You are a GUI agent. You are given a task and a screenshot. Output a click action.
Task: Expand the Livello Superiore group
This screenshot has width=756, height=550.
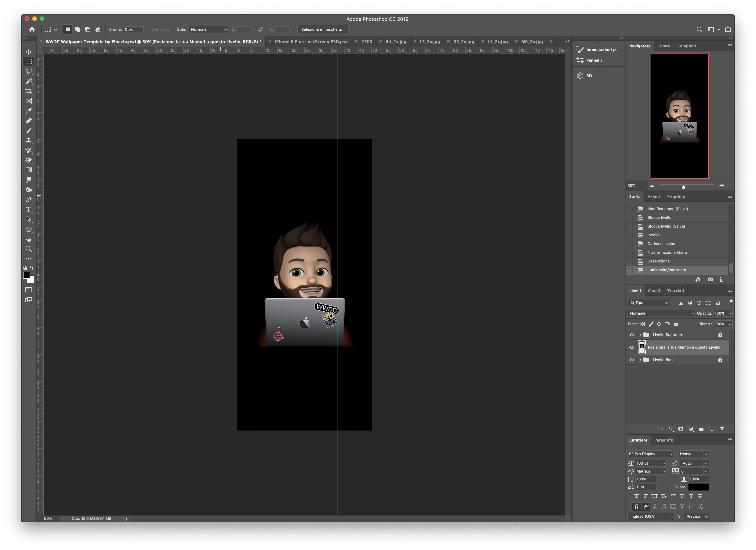(x=640, y=335)
